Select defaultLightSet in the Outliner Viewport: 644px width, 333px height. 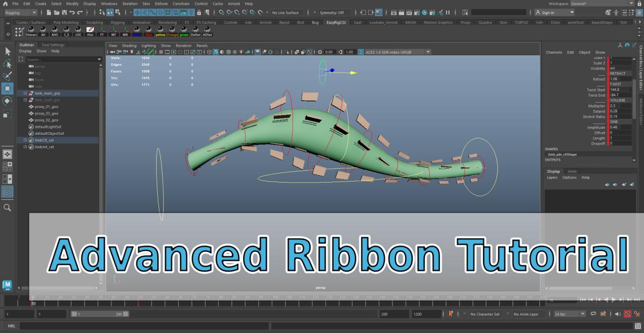pos(48,127)
